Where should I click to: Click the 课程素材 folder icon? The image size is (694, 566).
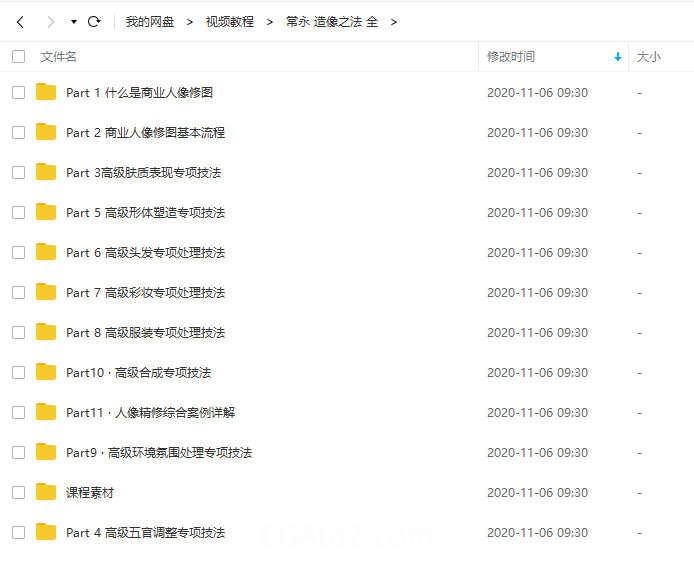point(46,492)
